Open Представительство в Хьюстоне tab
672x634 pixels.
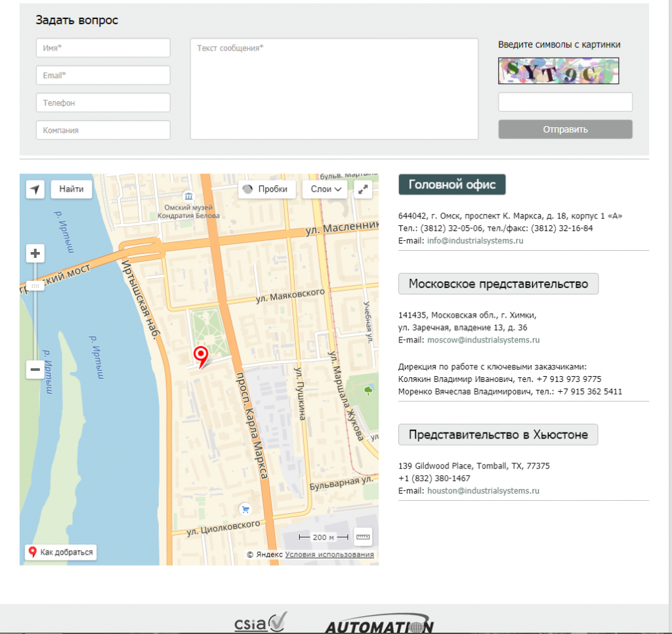[x=498, y=434]
